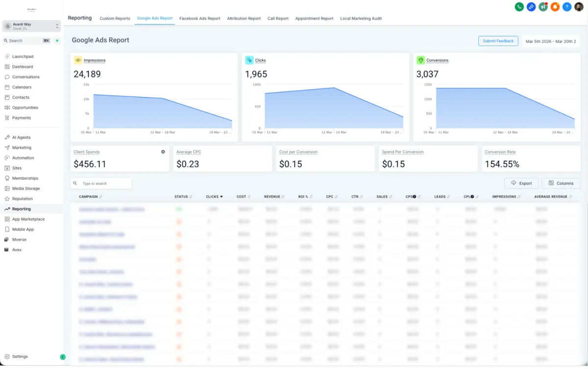Image resolution: width=588 pixels, height=372 pixels.
Task: Click the blue quick-actions icon in header
Action: 531,7
